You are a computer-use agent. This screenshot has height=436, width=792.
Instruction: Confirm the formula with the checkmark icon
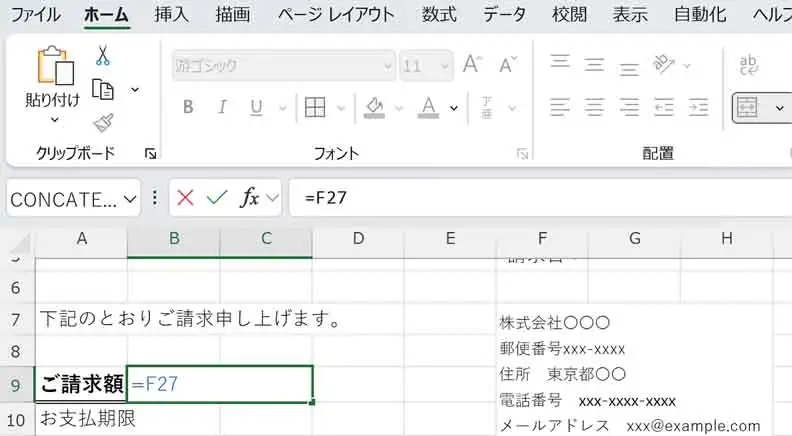[216, 198]
